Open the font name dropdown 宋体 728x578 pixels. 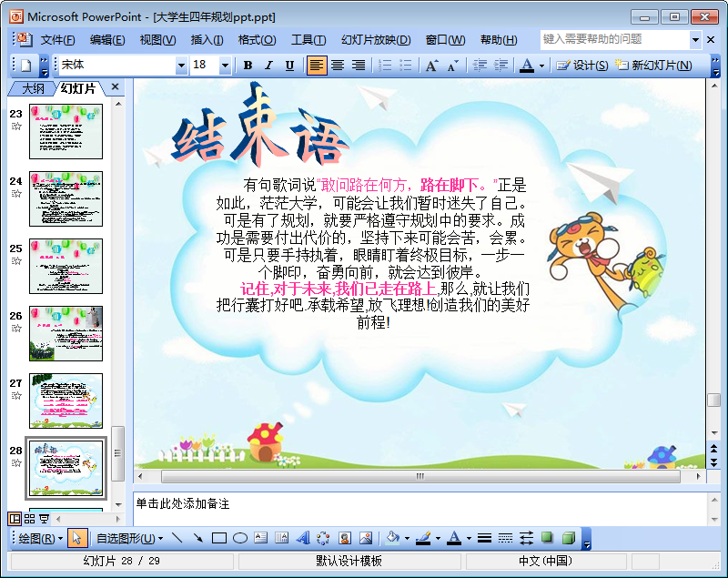181,66
